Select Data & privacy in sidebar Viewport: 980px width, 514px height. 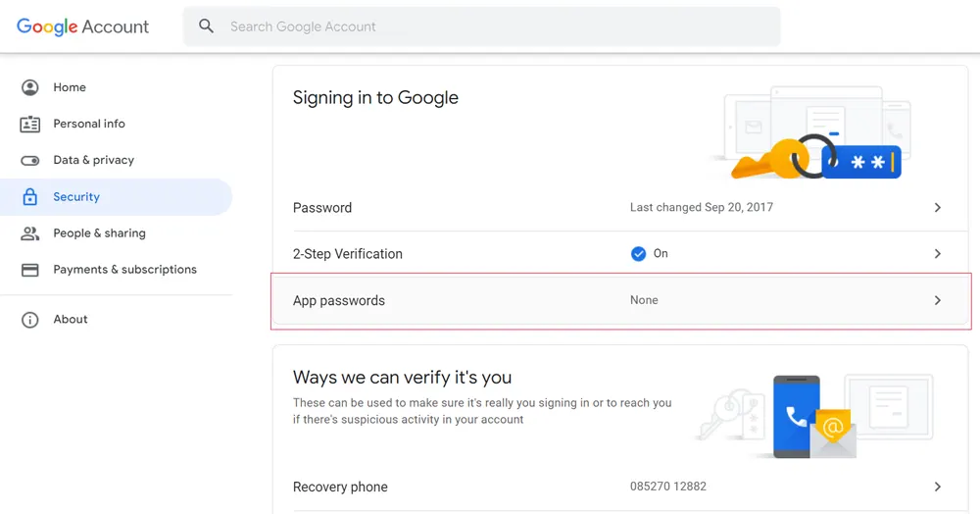[x=93, y=160]
